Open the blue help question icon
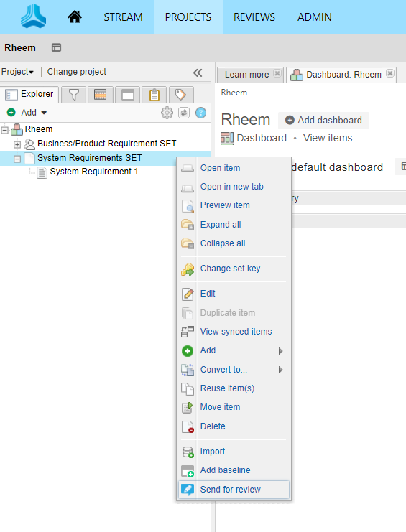This screenshot has width=406, height=532. click(x=200, y=113)
